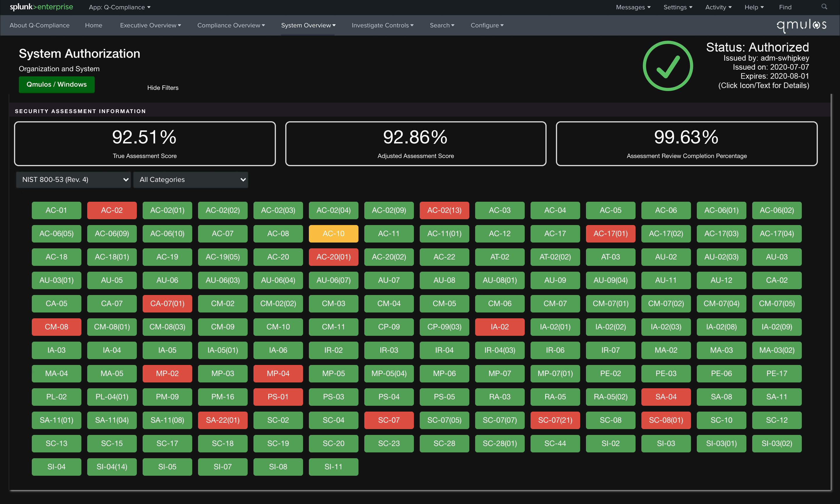The width and height of the screenshot is (840, 504).
Task: Click the Qmulos logo
Action: [801, 25]
